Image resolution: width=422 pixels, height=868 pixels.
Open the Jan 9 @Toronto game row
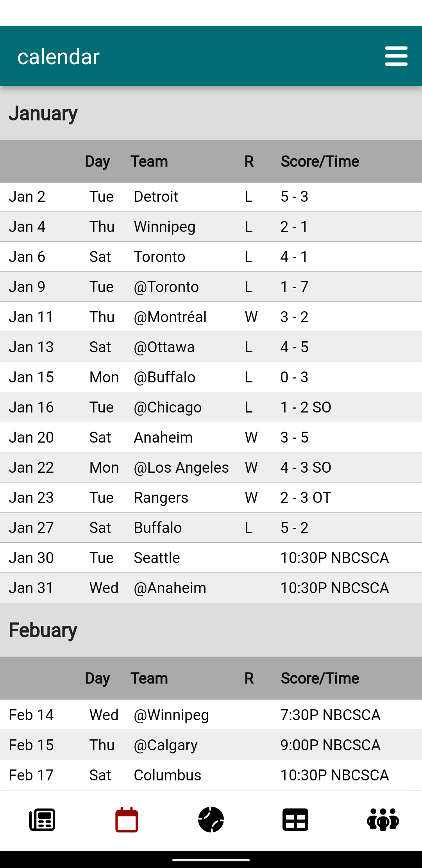click(x=211, y=287)
